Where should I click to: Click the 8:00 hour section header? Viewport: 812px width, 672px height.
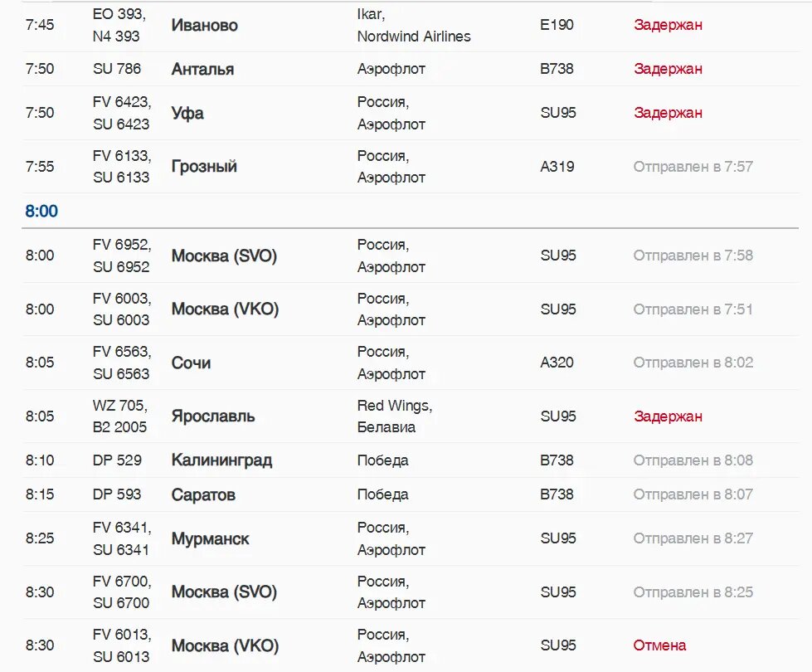pos(41,212)
